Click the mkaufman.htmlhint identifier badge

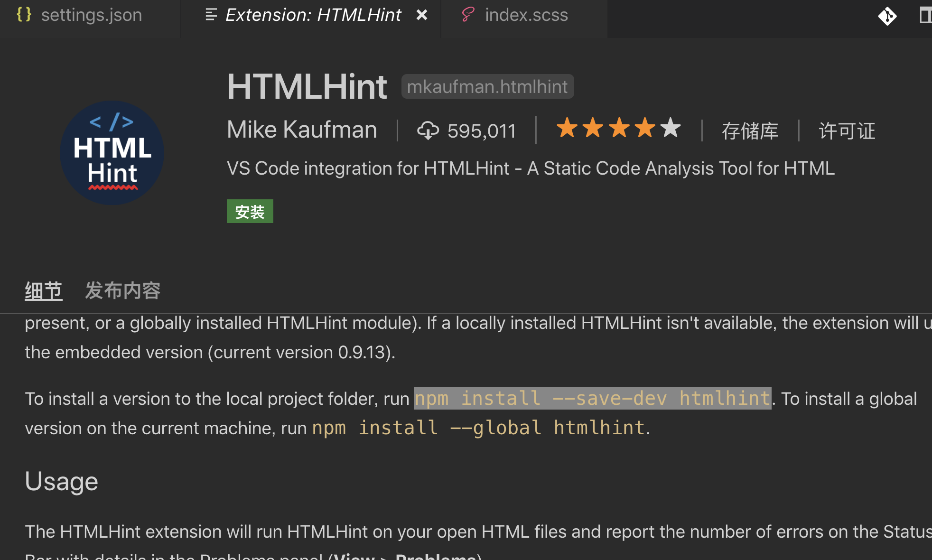(487, 87)
